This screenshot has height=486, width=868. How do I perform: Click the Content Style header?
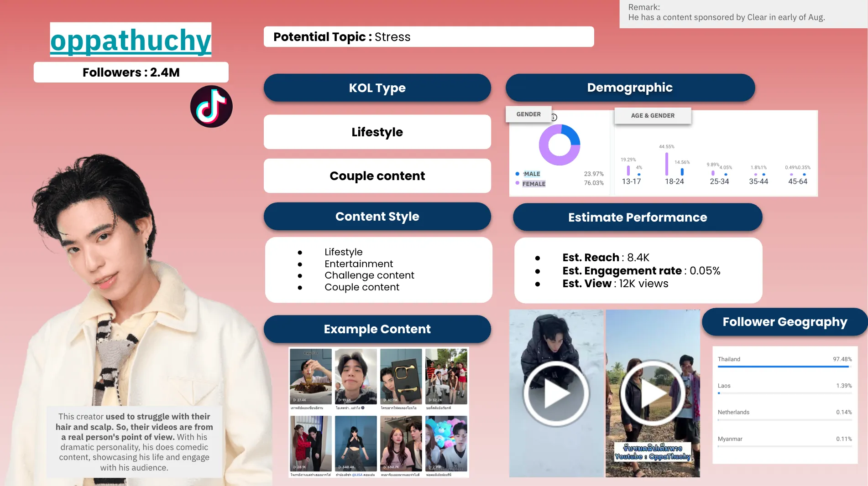377,216
